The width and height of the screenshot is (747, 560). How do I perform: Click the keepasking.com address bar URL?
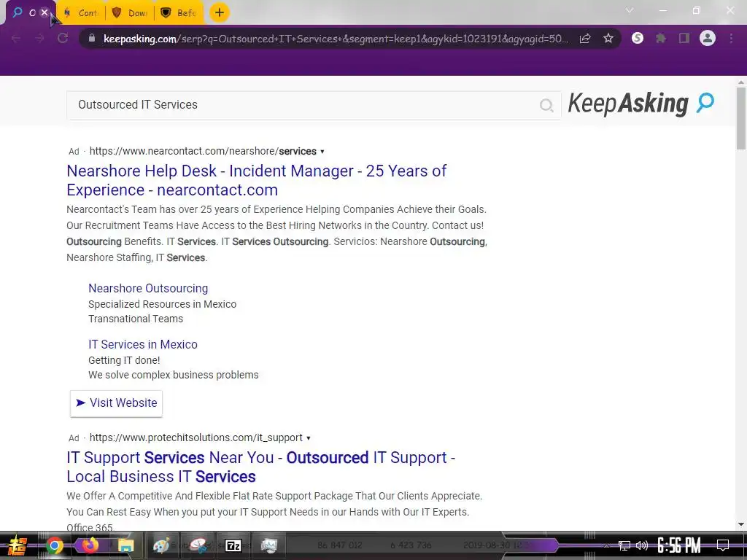336,39
